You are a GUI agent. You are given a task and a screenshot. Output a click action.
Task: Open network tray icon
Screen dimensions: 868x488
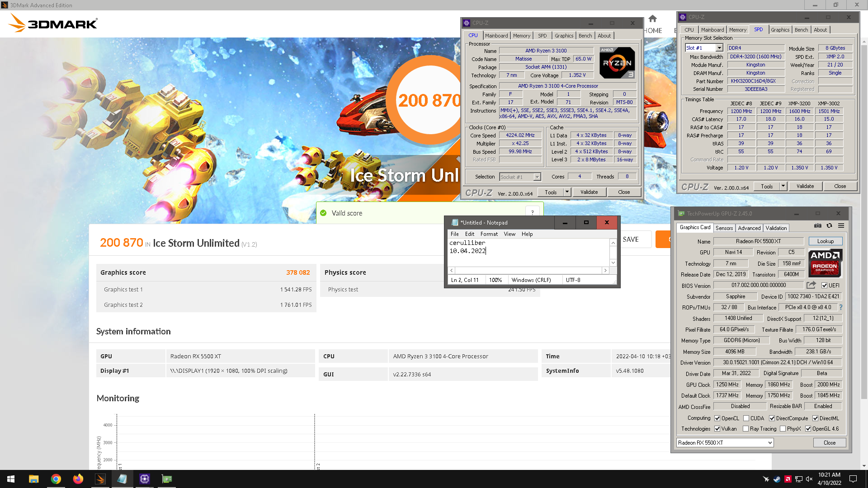798,479
